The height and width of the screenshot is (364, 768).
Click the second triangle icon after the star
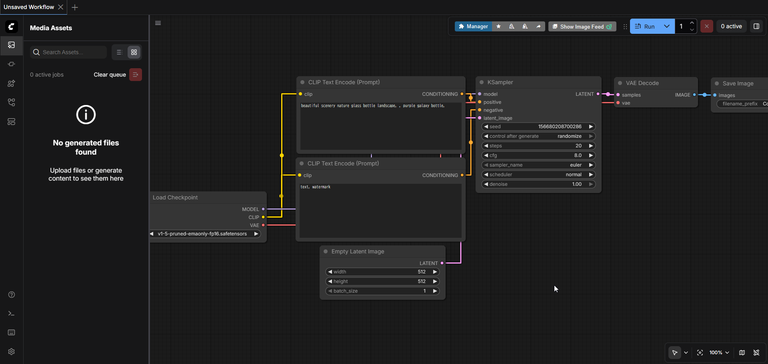[x=525, y=26]
